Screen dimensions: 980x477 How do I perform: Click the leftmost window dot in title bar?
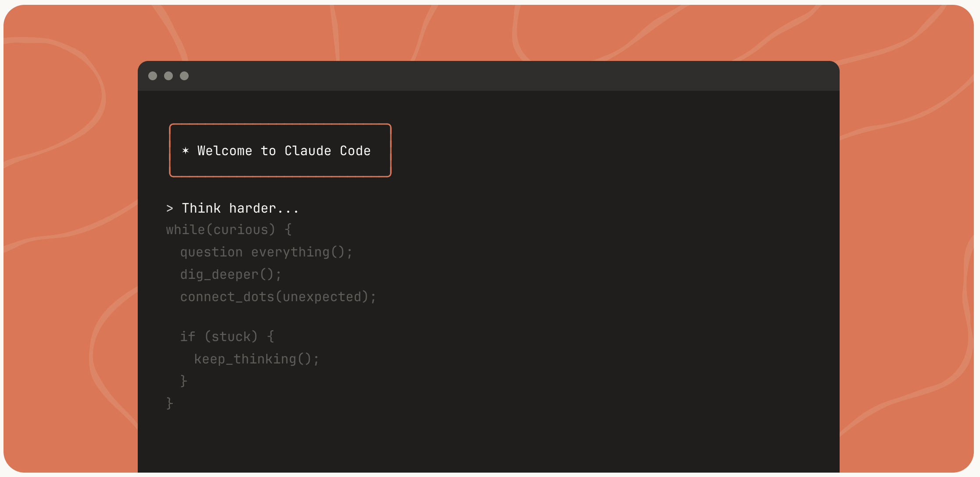tap(153, 76)
